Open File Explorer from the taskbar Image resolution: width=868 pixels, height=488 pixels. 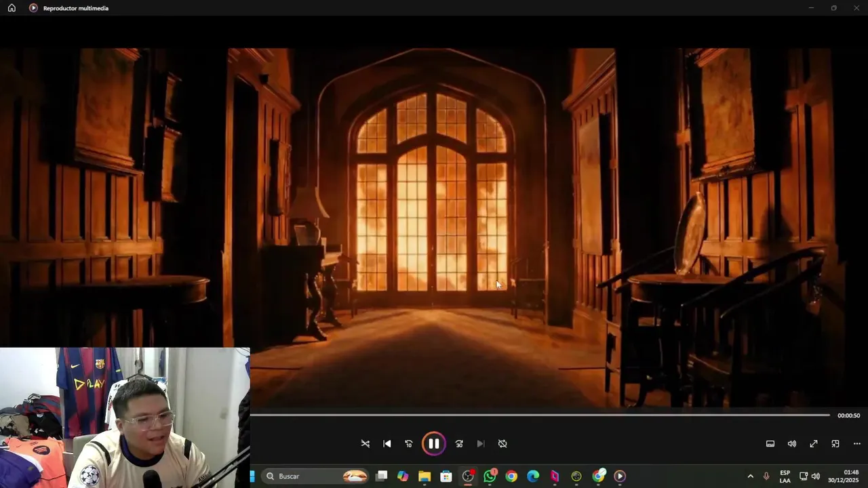425,476
